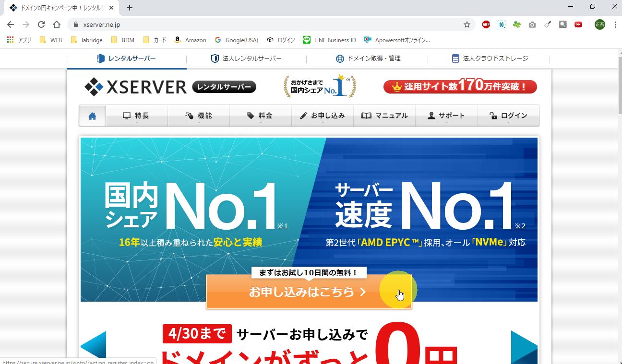Open the Amazon bookmark
This screenshot has width=622, height=364.
pos(190,40)
